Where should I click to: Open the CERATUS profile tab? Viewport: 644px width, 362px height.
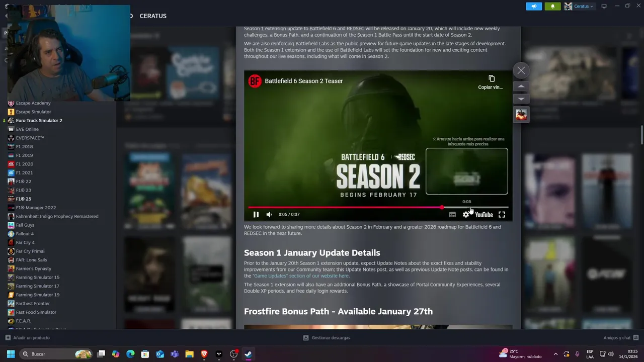tap(153, 16)
